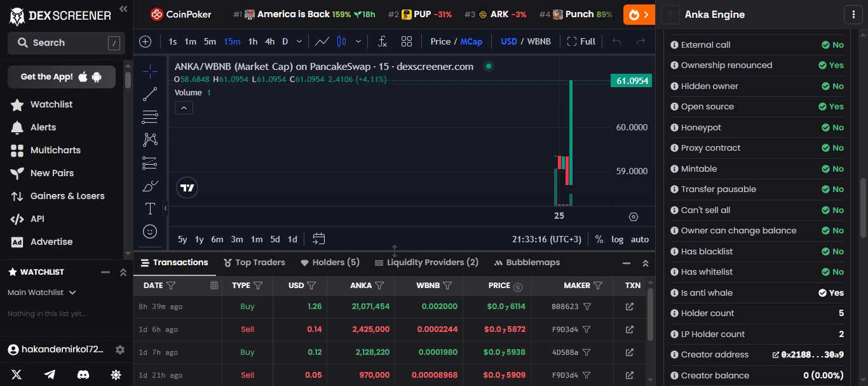The width and height of the screenshot is (868, 386).
Task: Filter by USD column funnel
Action: point(311,286)
